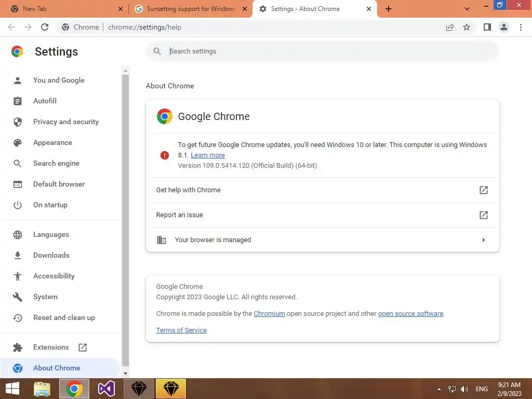This screenshot has width=532, height=399.
Task: Click Chrome icon in taskbar
Action: click(x=74, y=389)
